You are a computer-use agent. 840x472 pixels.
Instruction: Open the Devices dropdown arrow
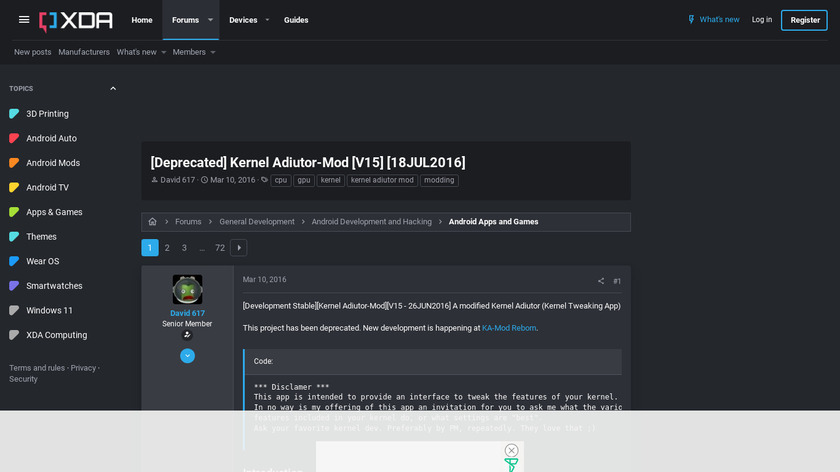(267, 20)
